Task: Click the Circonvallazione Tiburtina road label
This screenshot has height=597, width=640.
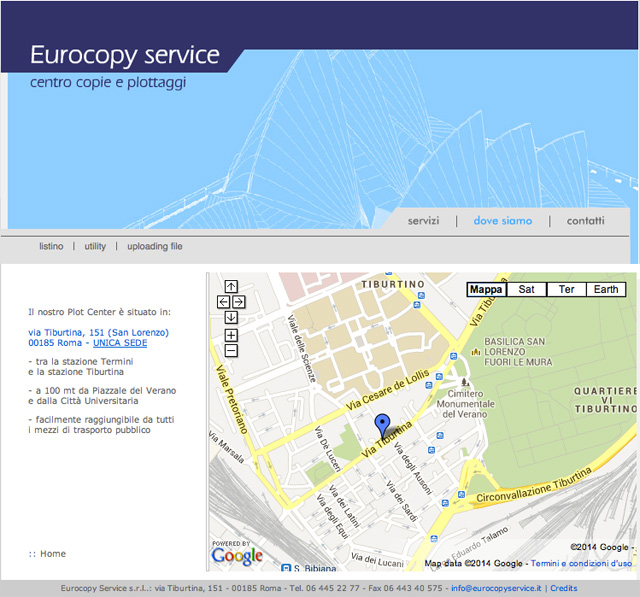Action: 534,485
